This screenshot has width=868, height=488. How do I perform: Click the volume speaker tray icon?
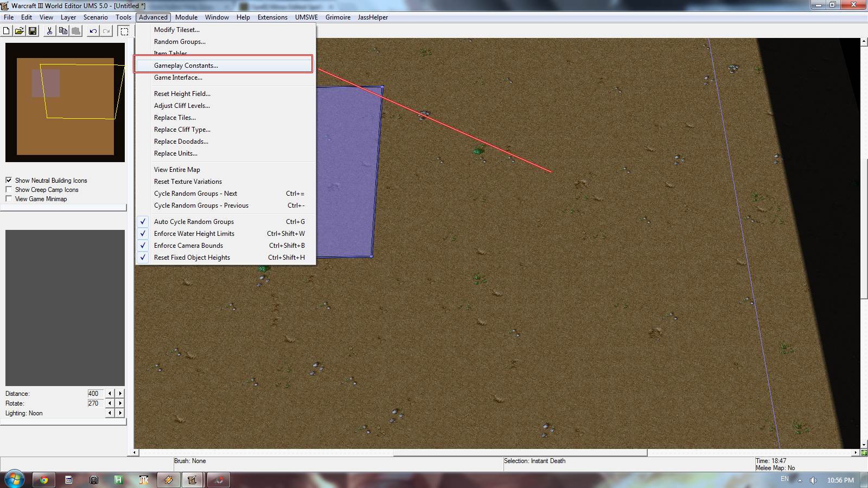[x=813, y=480]
